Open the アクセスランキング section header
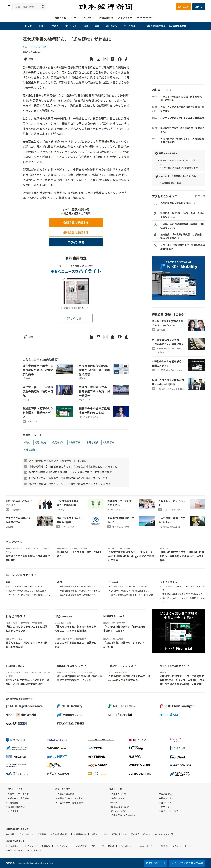Image resolution: width=211 pixels, height=868 pixels. (x=166, y=196)
